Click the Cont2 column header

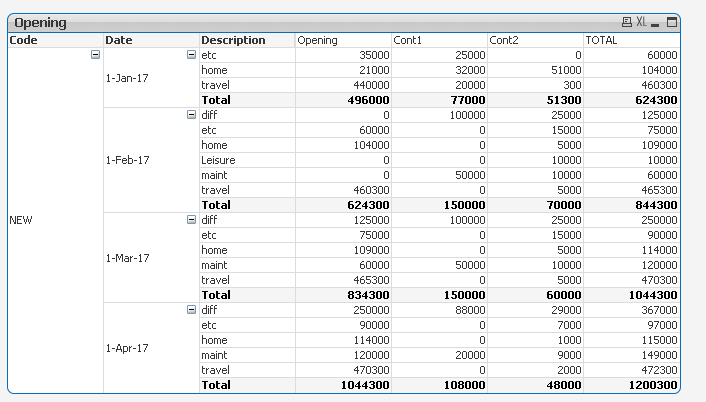[x=535, y=40]
